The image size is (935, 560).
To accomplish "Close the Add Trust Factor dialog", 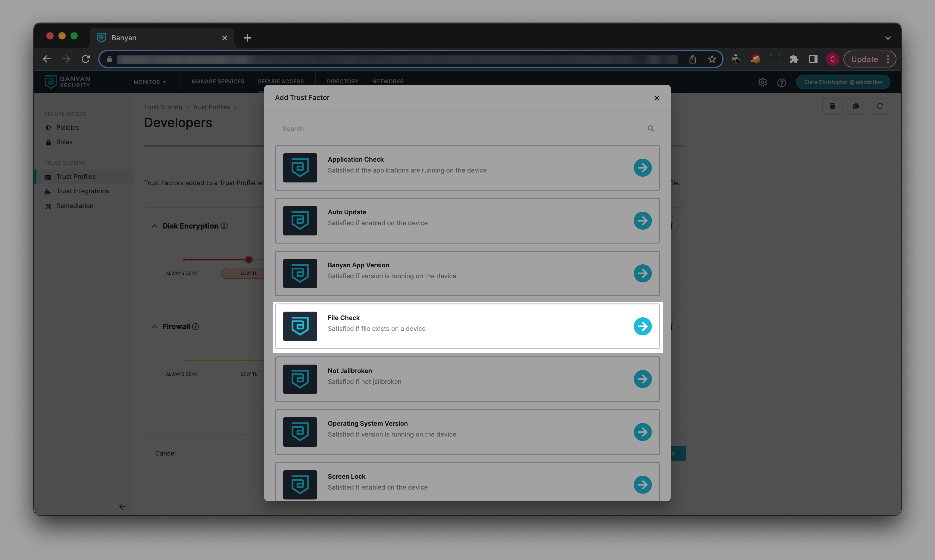I will tap(656, 98).
